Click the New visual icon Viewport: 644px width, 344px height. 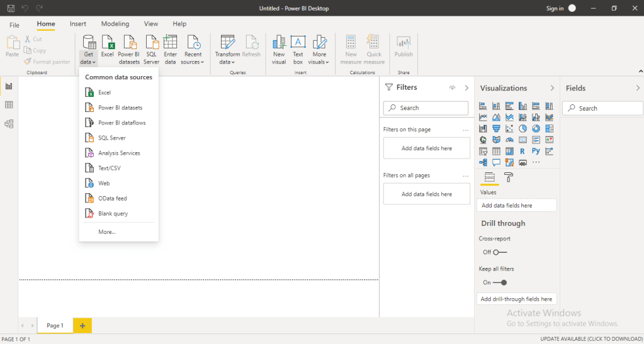(279, 43)
